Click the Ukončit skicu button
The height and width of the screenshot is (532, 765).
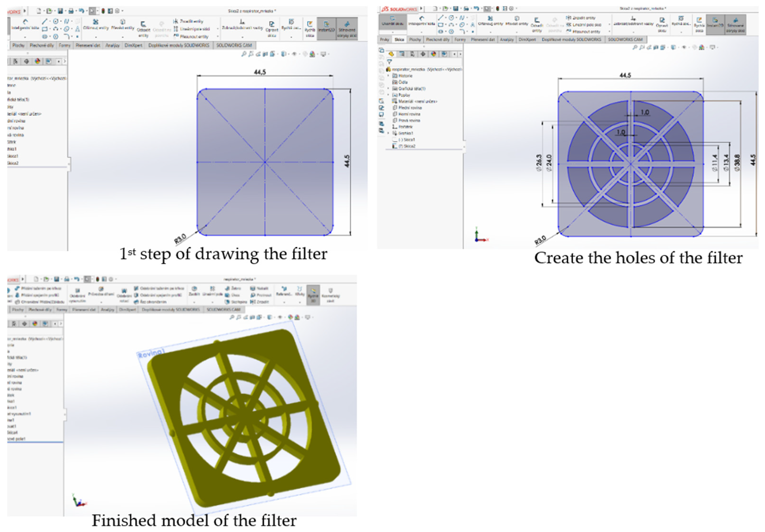tap(393, 21)
